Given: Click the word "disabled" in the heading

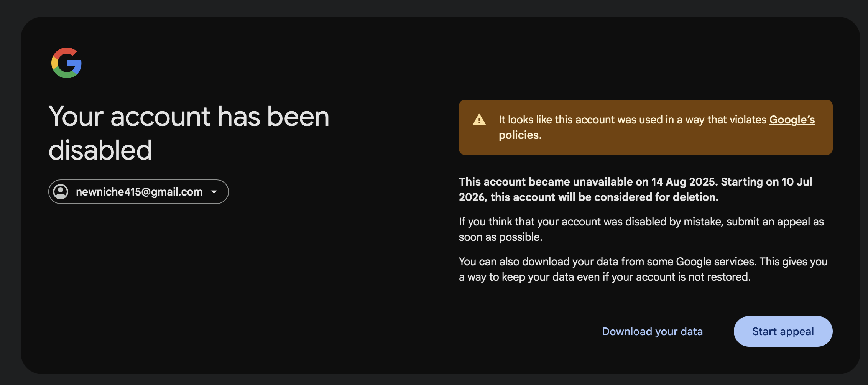Looking at the screenshot, I should pyautogui.click(x=100, y=150).
